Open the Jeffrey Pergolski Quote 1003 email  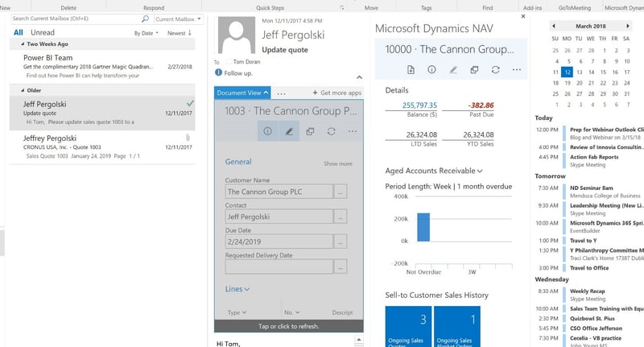pyautogui.click(x=102, y=147)
